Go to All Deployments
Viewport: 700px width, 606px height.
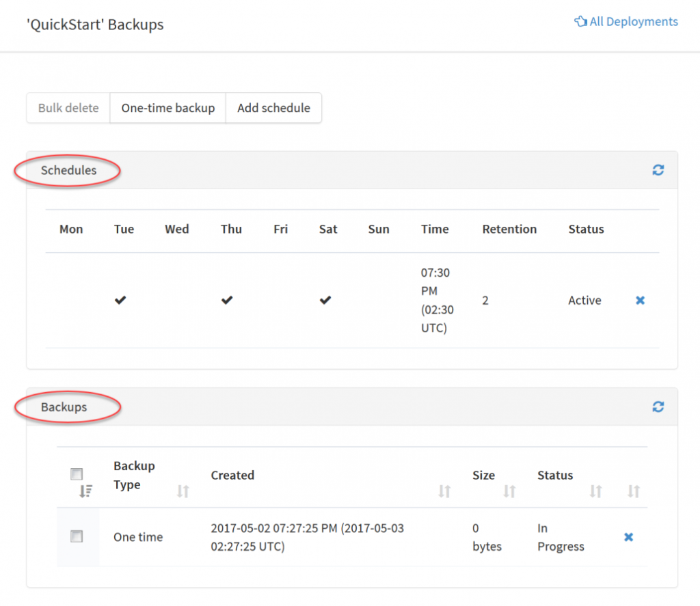pyautogui.click(x=626, y=22)
